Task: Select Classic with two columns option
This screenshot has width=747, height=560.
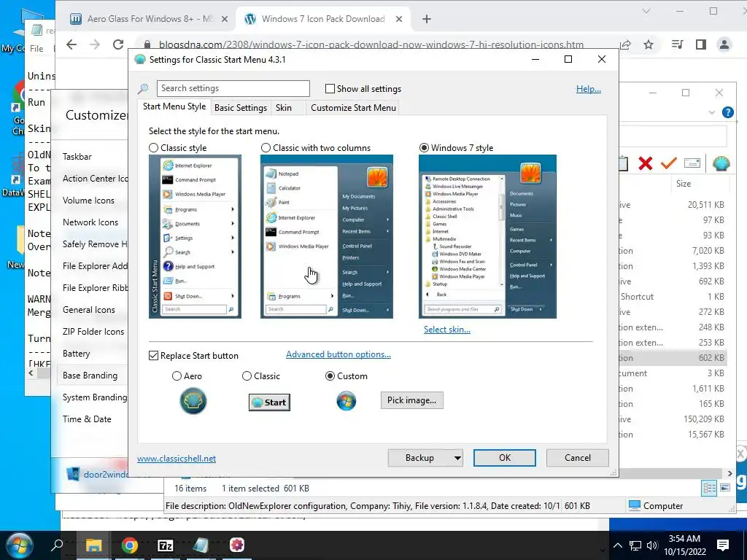Action: point(266,148)
